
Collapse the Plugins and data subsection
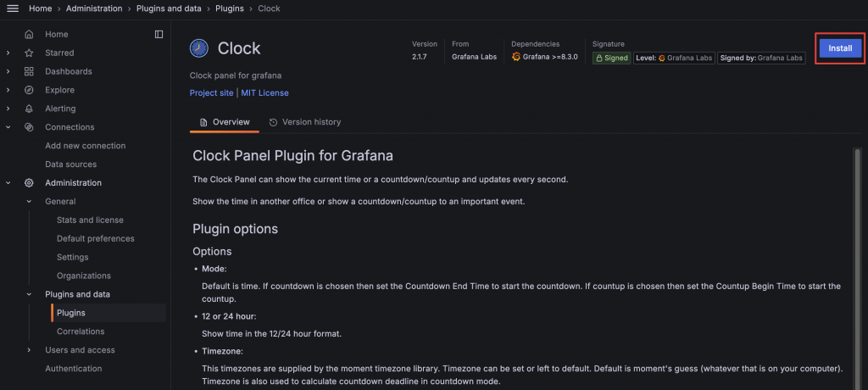coord(29,294)
